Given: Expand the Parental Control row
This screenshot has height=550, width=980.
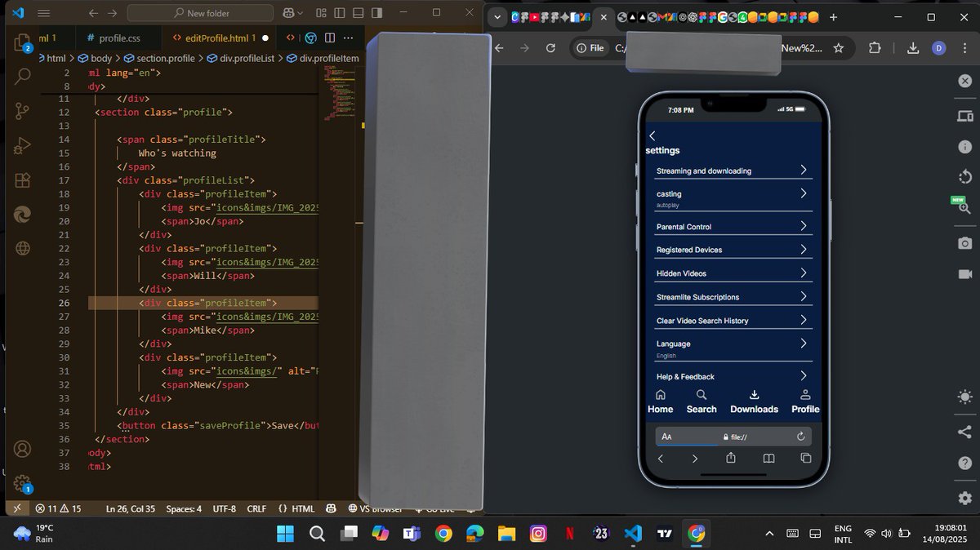Looking at the screenshot, I should click(x=733, y=226).
